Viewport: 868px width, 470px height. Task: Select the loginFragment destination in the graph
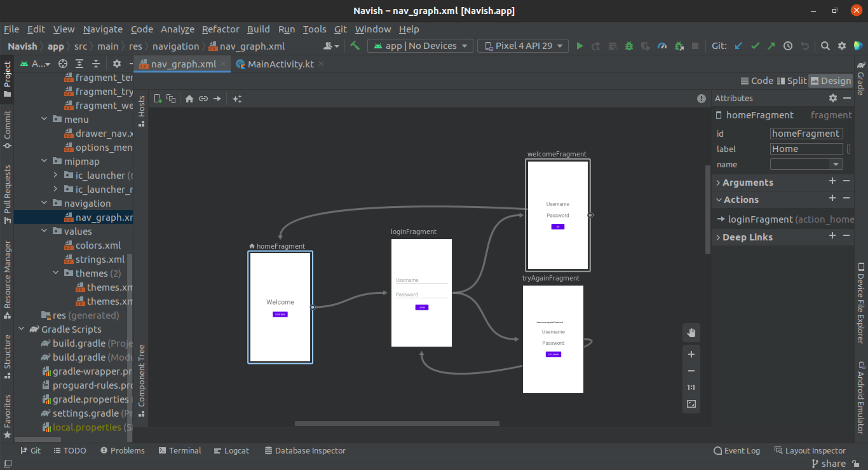point(421,293)
